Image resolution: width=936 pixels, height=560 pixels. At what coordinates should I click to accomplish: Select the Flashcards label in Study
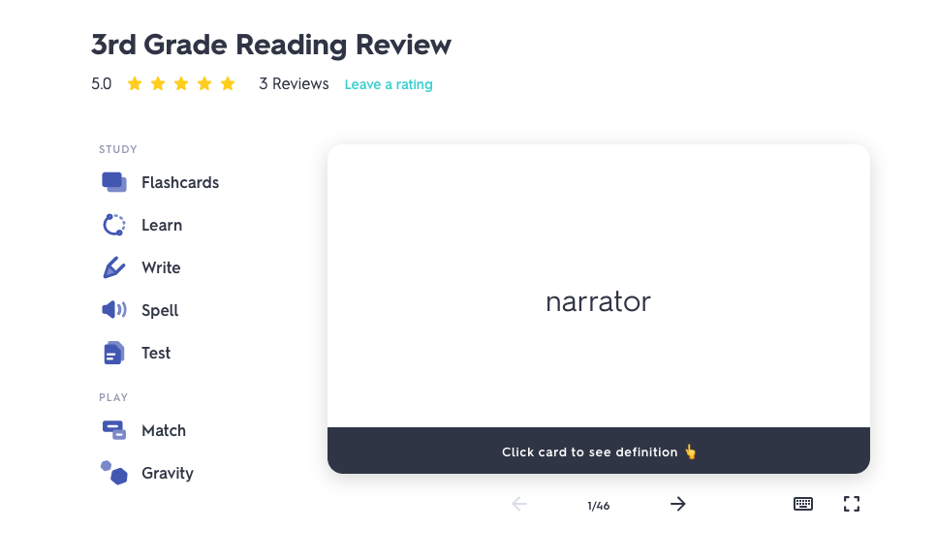[x=180, y=182]
